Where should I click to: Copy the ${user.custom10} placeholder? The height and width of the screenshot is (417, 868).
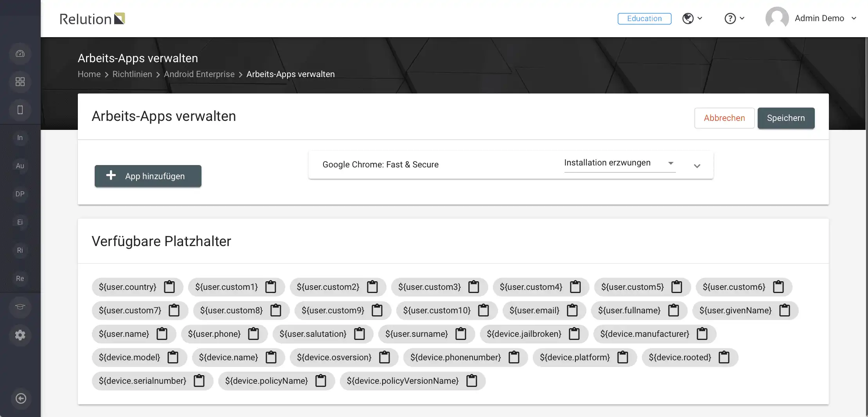483,310
